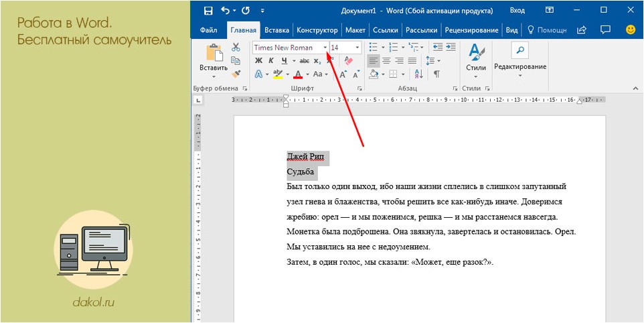Screen dimensions: 644x323
Task: Toggle subscript x₂ formatting
Action: (317, 61)
